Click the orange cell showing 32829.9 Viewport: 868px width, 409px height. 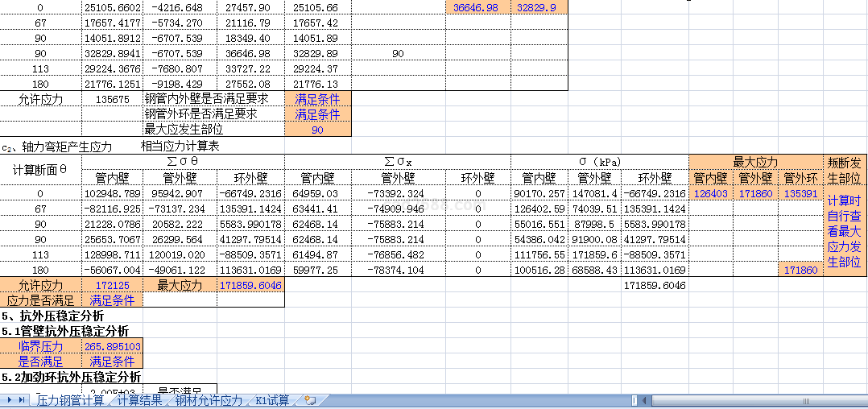coord(539,7)
